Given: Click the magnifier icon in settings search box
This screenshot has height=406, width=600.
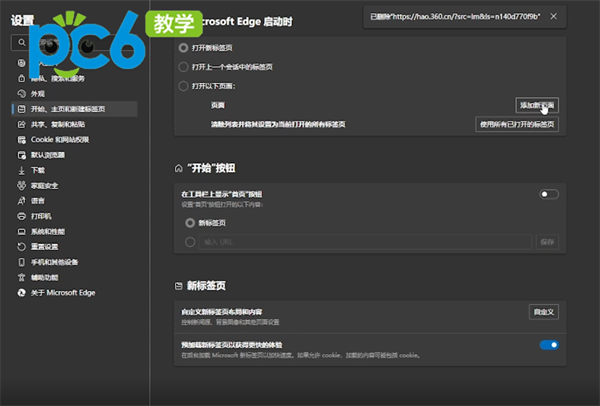Looking at the screenshot, I should pyautogui.click(x=21, y=42).
